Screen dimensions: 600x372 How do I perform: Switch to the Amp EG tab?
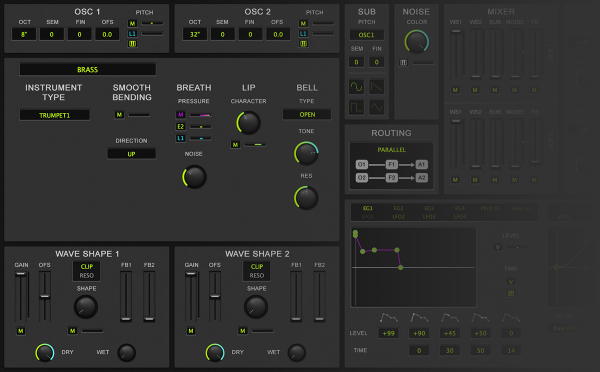[x=522, y=208]
